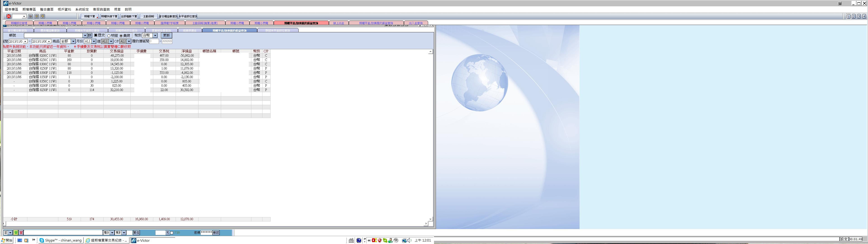Switch to workspace page 2
Viewport: 868px width, 244px height.
click(x=854, y=16)
